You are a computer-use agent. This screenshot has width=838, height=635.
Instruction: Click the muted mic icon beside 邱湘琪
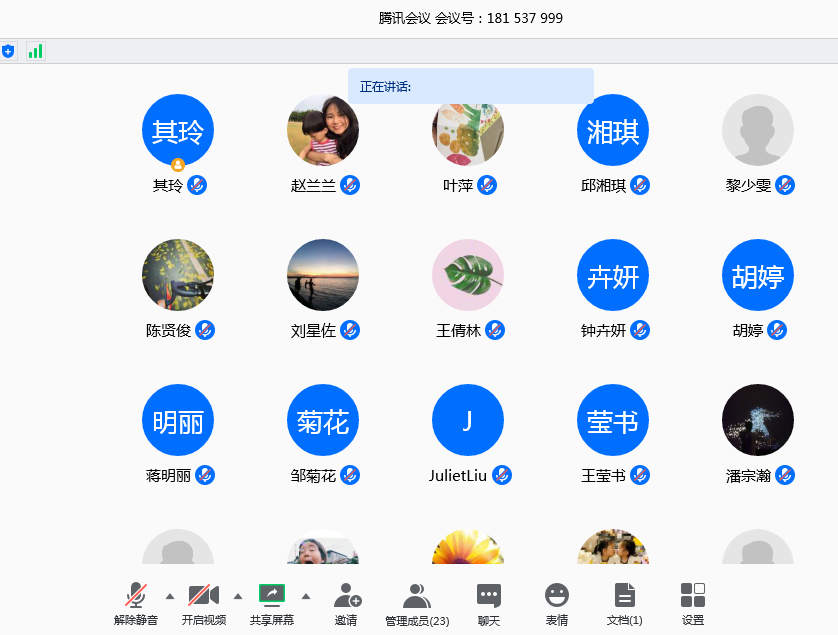(x=640, y=185)
